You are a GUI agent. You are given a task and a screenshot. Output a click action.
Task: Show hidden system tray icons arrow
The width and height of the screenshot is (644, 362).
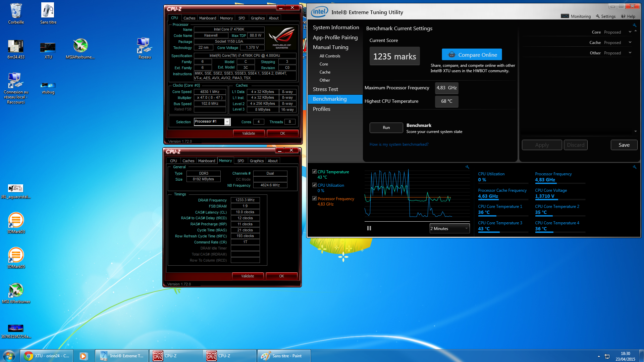point(599,356)
